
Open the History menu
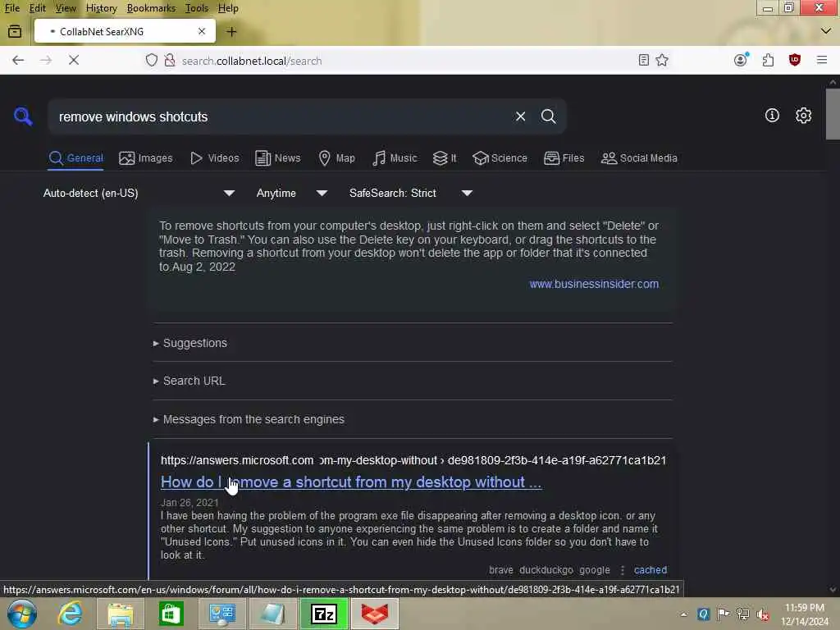(x=101, y=8)
